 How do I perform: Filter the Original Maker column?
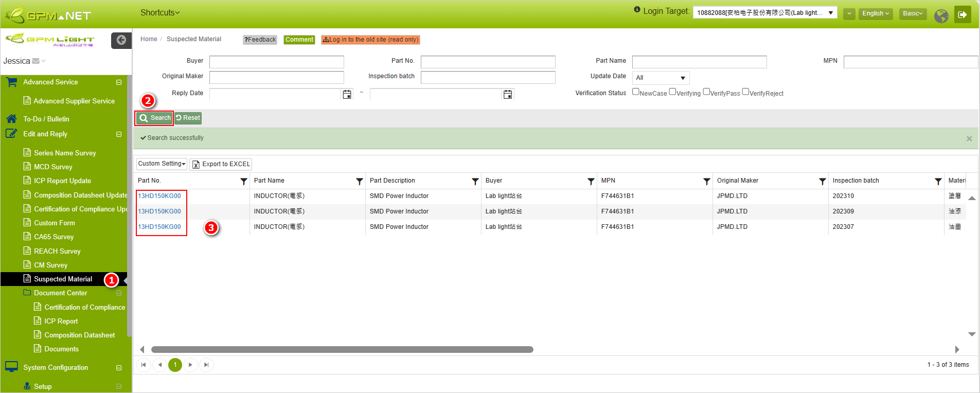coord(823,181)
